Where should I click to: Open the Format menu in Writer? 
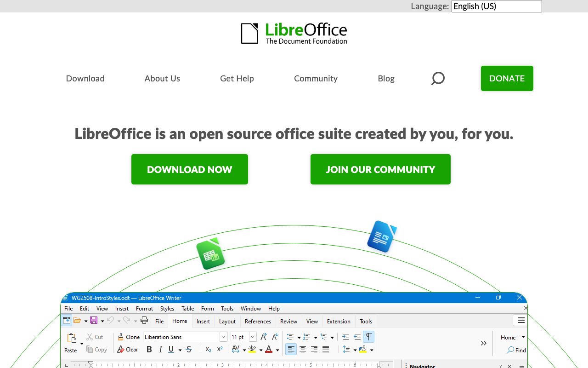coord(144,309)
